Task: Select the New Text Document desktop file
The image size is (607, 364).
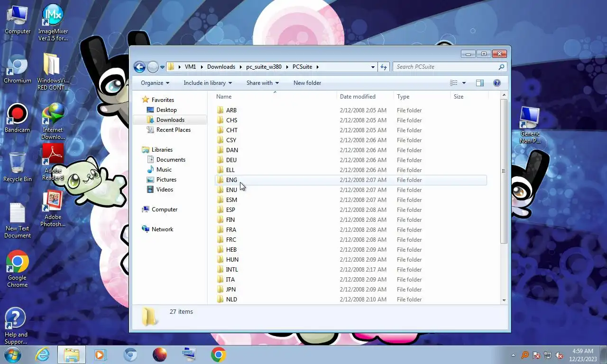Action: tap(18, 221)
